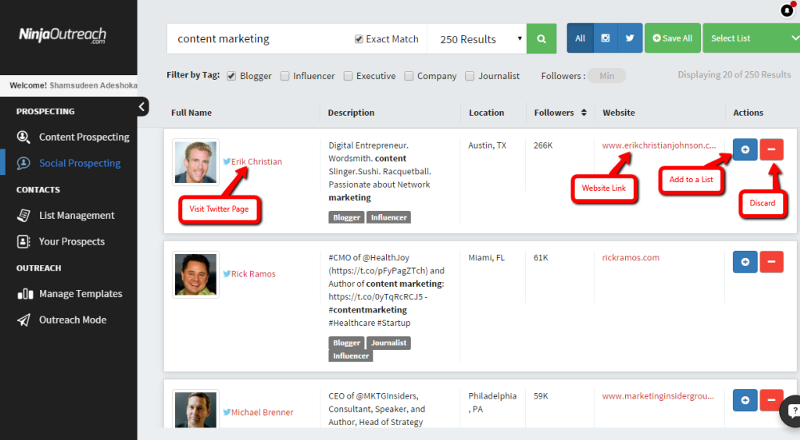Image resolution: width=800 pixels, height=440 pixels.
Task: Open the 250 Results dropdown
Action: coord(481,39)
